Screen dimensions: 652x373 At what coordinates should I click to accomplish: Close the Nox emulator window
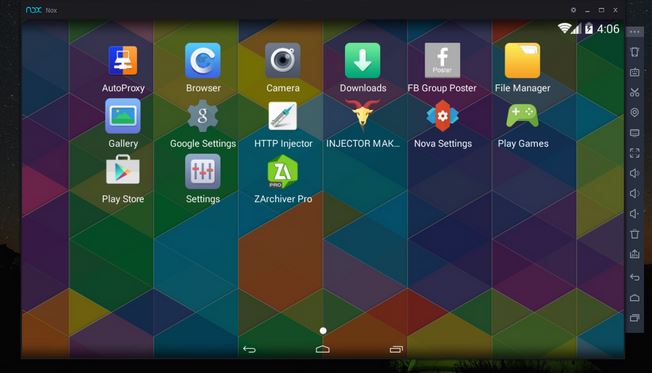[615, 10]
